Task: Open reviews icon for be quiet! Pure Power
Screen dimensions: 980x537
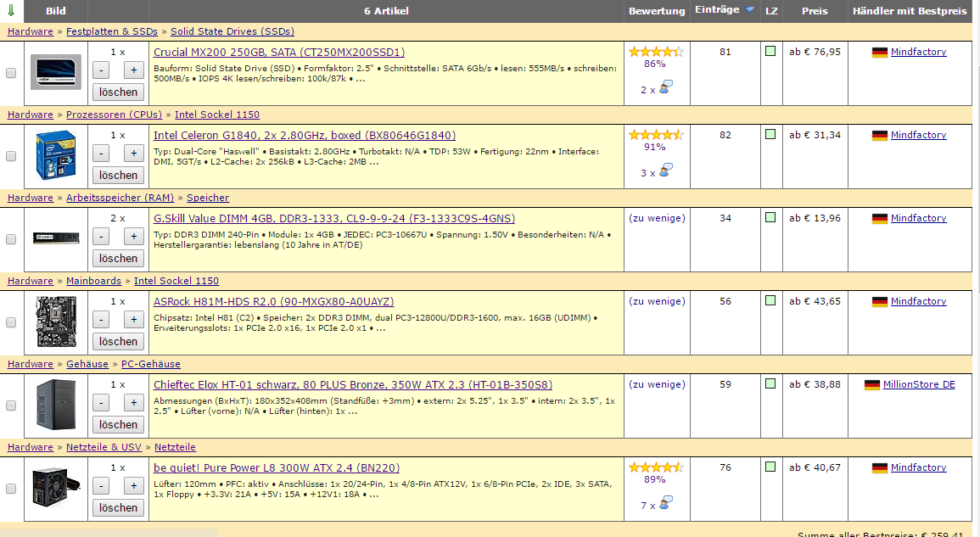Action: [x=666, y=503]
